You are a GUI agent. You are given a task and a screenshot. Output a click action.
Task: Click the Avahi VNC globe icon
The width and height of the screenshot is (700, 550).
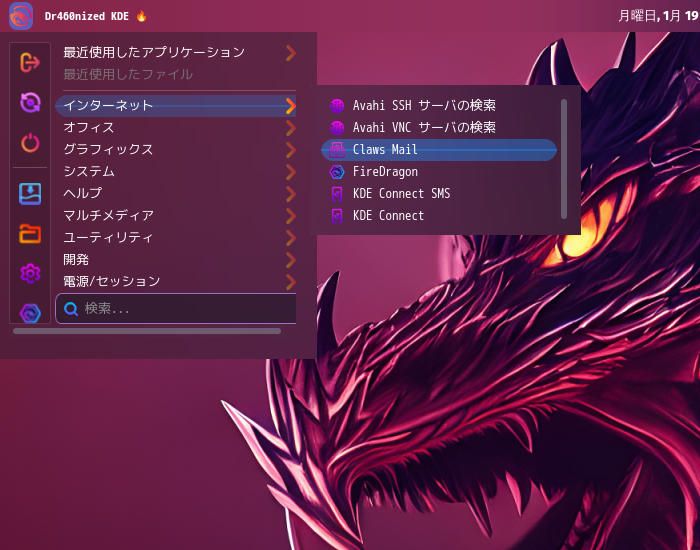click(337, 128)
